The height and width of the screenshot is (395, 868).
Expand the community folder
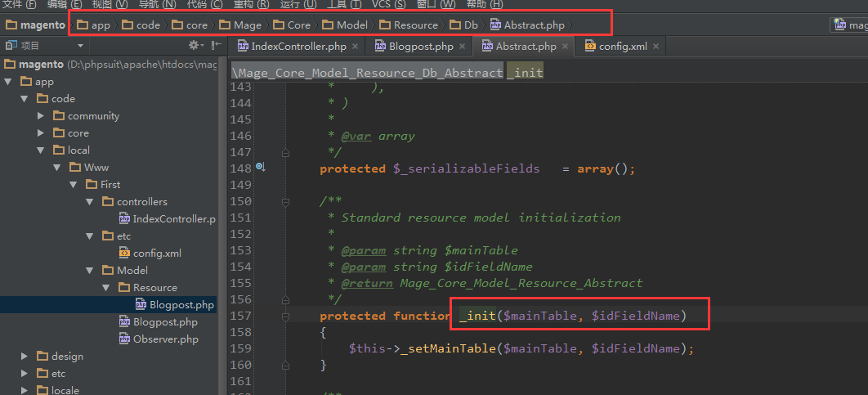click(x=40, y=116)
